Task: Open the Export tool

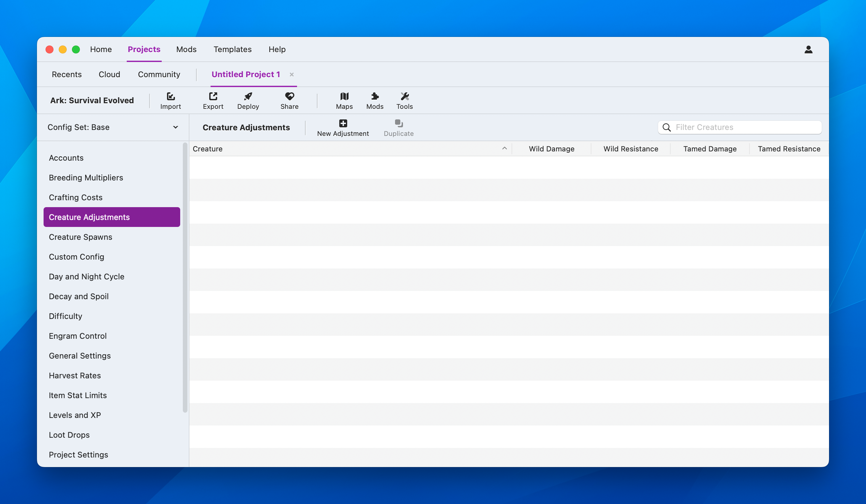Action: pyautogui.click(x=213, y=101)
